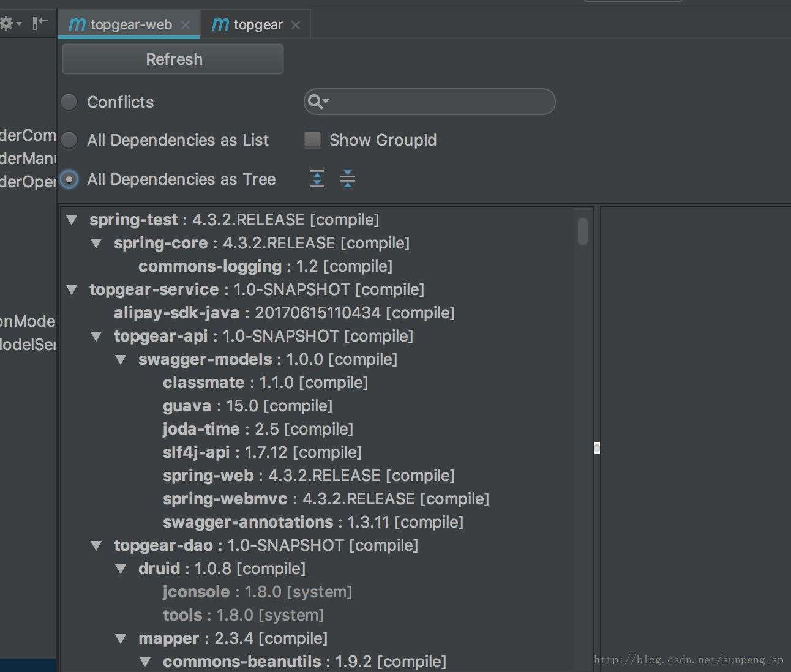Switch to the topgear tab
The image size is (791, 672).
(258, 25)
